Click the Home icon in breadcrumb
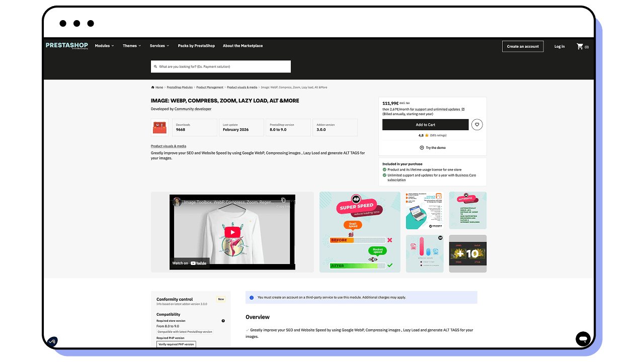 coord(153,87)
